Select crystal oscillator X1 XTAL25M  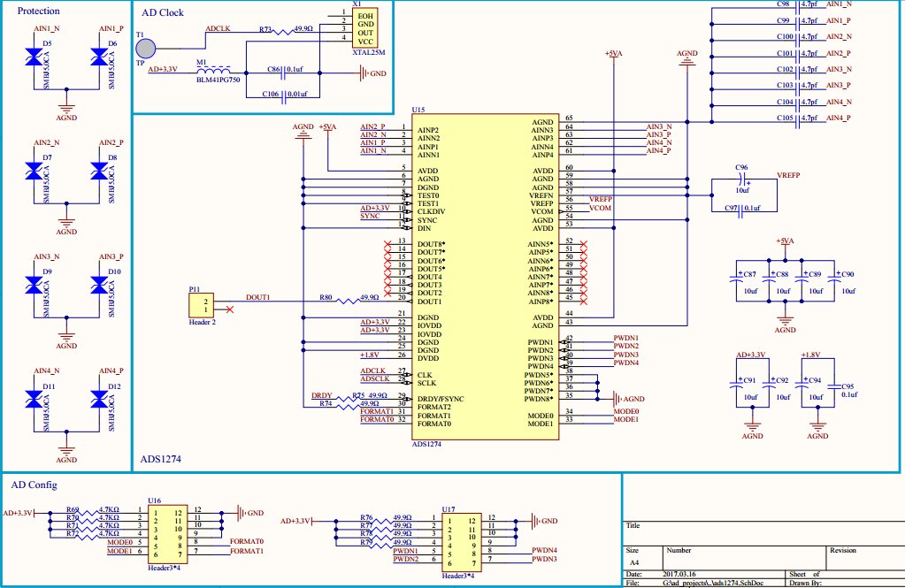[364, 27]
